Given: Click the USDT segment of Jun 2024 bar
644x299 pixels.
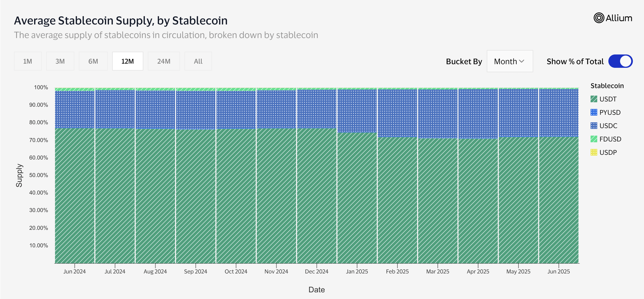Looking at the screenshot, I should tap(75, 195).
